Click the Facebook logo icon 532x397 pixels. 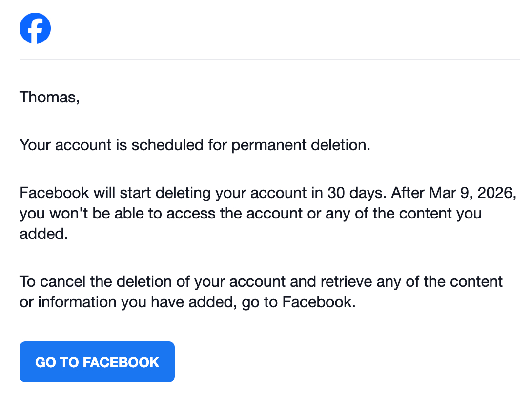[x=35, y=28]
